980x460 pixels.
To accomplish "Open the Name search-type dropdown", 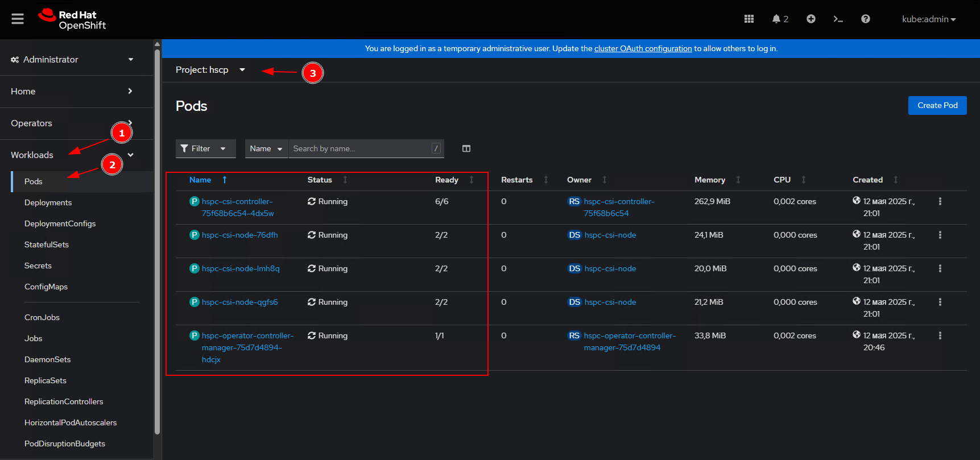I will coord(266,148).
